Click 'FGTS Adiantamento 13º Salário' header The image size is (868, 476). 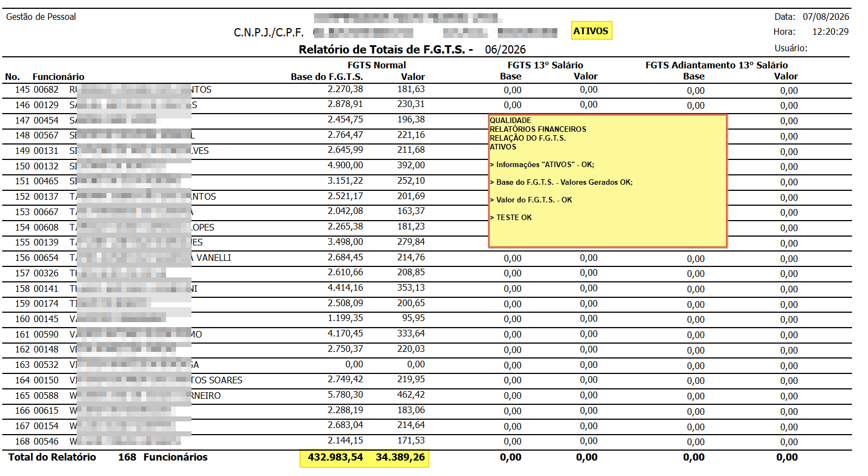pos(716,65)
